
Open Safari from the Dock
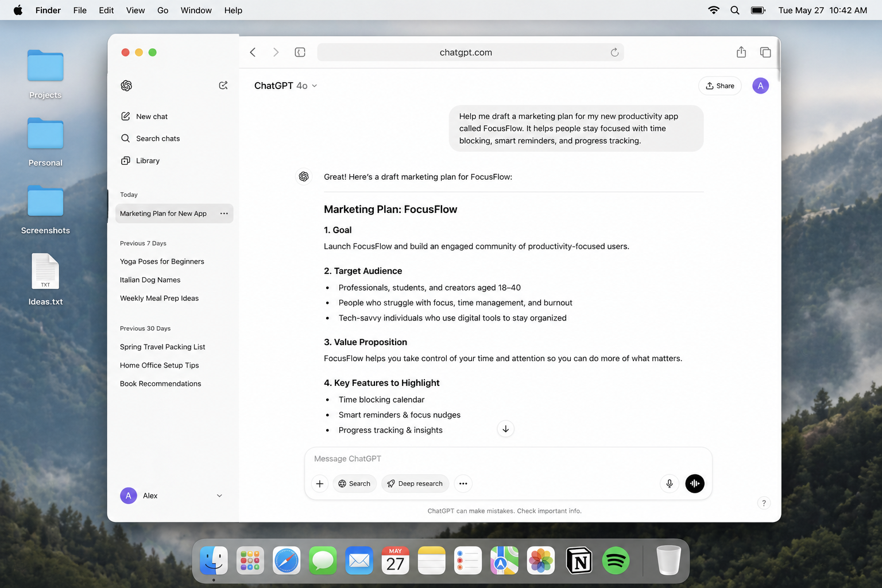(x=287, y=560)
